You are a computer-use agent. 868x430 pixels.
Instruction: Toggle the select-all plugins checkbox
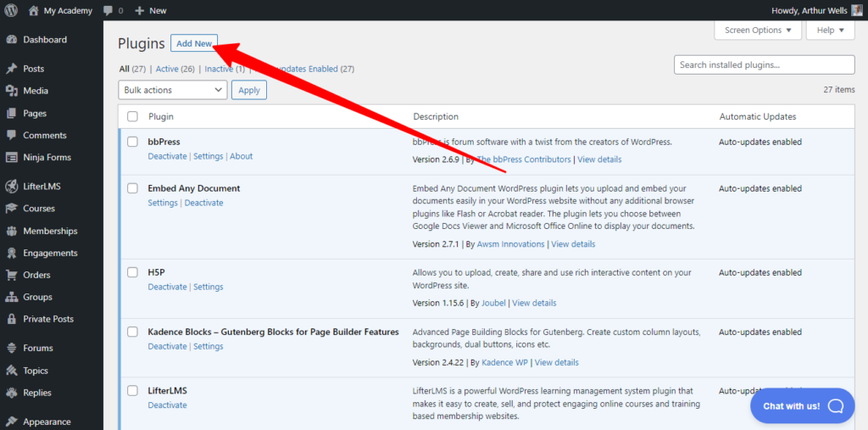point(132,117)
